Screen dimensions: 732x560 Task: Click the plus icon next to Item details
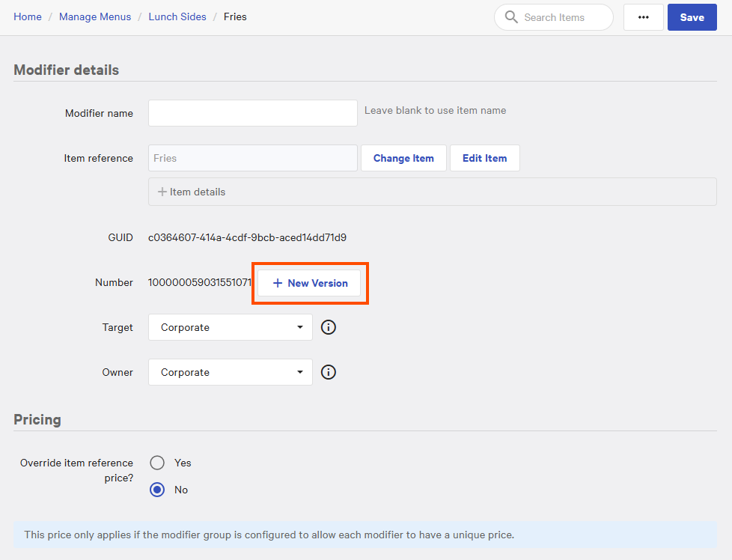tap(162, 192)
